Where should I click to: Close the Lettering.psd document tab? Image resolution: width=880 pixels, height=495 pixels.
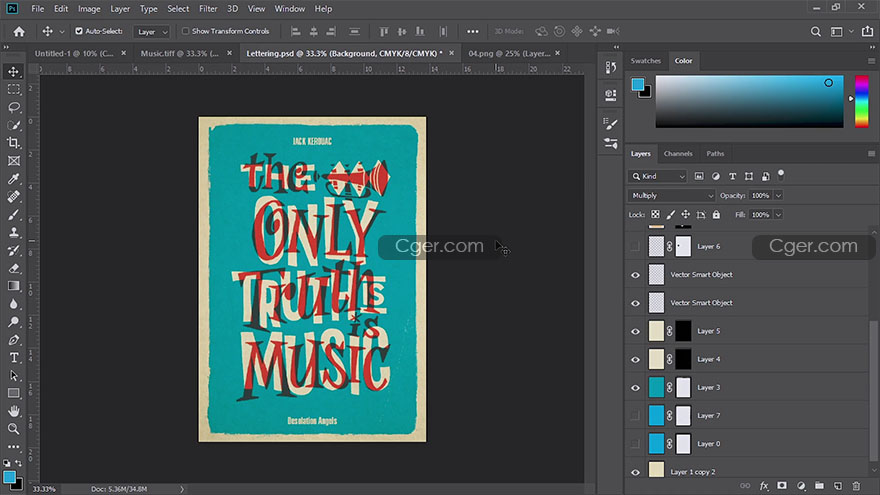[451, 53]
